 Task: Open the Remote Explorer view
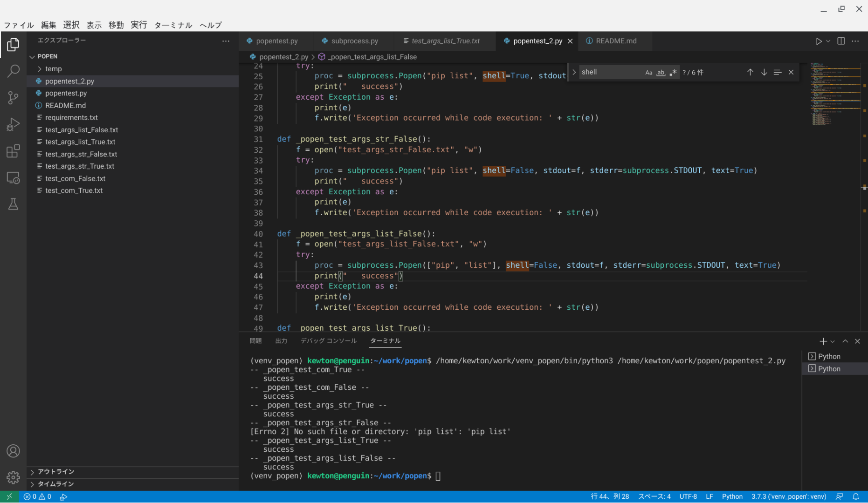13,177
